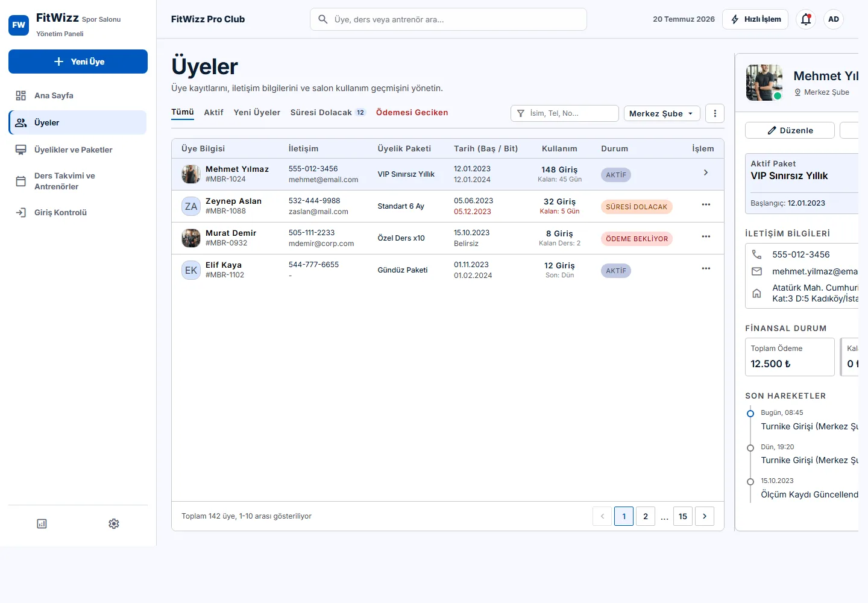Open Üyeler in the sidebar
The width and height of the screenshot is (868, 603).
point(78,122)
